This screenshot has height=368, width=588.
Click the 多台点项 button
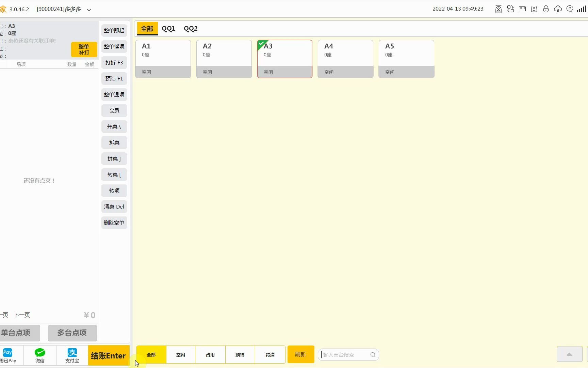point(72,333)
